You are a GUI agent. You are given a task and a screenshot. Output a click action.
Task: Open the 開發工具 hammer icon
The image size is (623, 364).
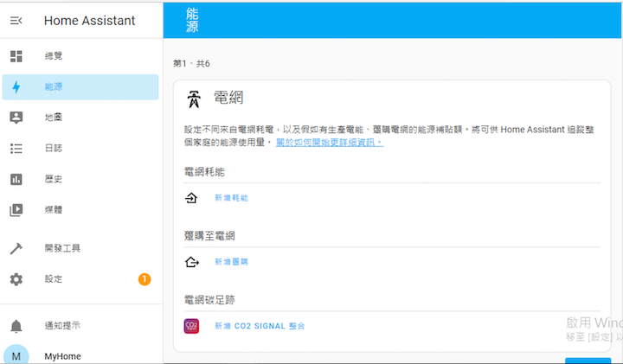[x=16, y=248]
